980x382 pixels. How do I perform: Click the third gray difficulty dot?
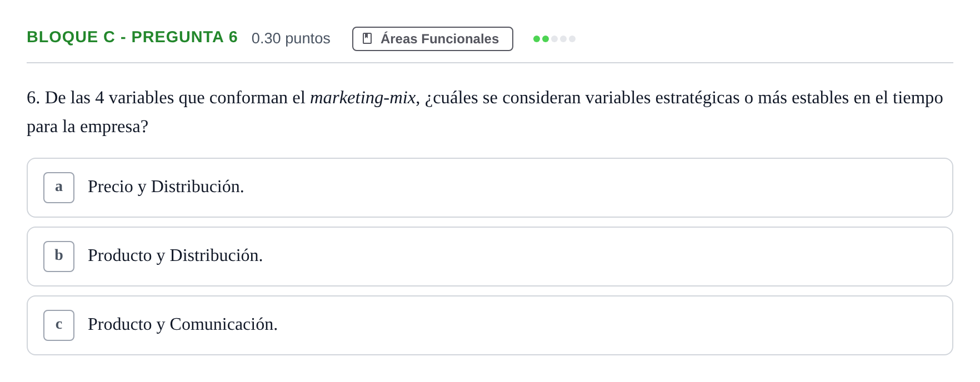click(x=554, y=39)
